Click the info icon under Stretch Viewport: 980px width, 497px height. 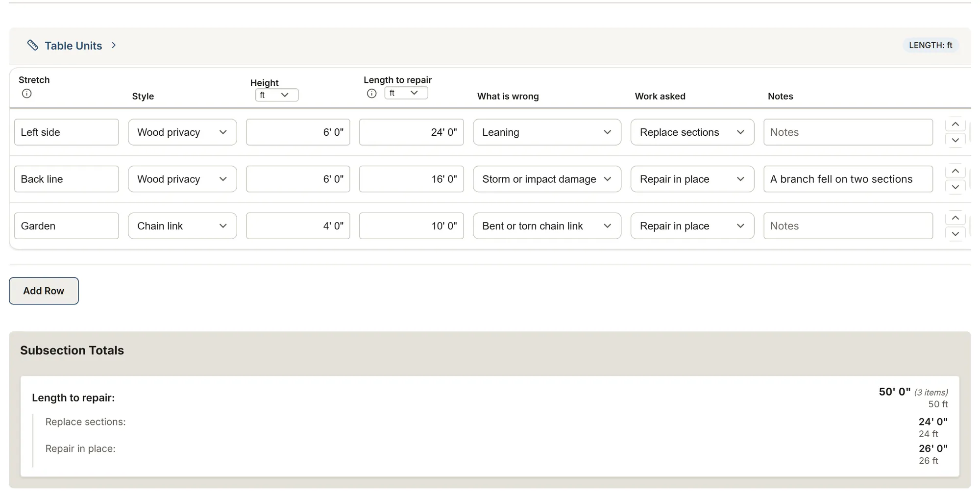[x=27, y=93]
